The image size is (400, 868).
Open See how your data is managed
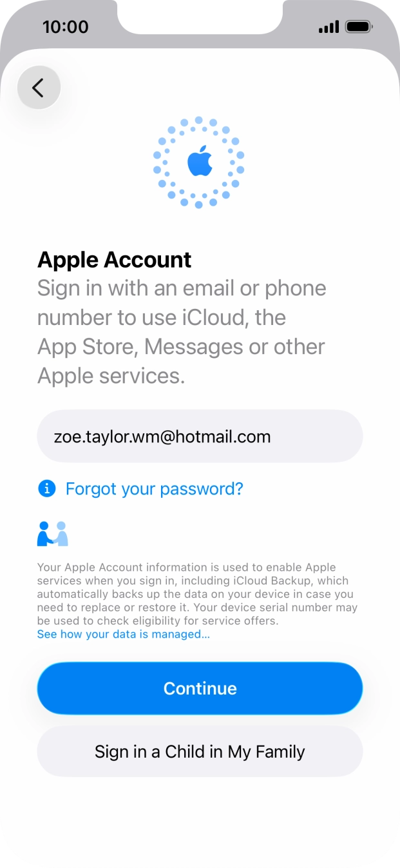(x=124, y=635)
